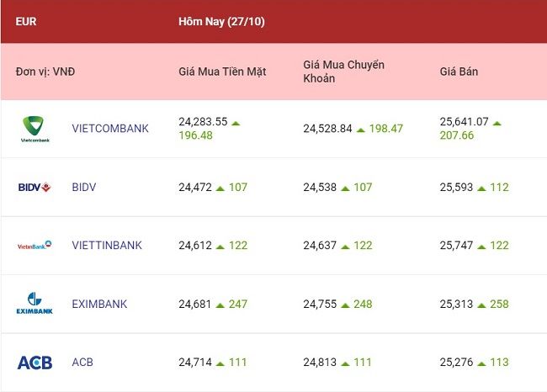Click VietinBank cash buy price 24,612
The width and height of the screenshot is (547, 392).
195,245
